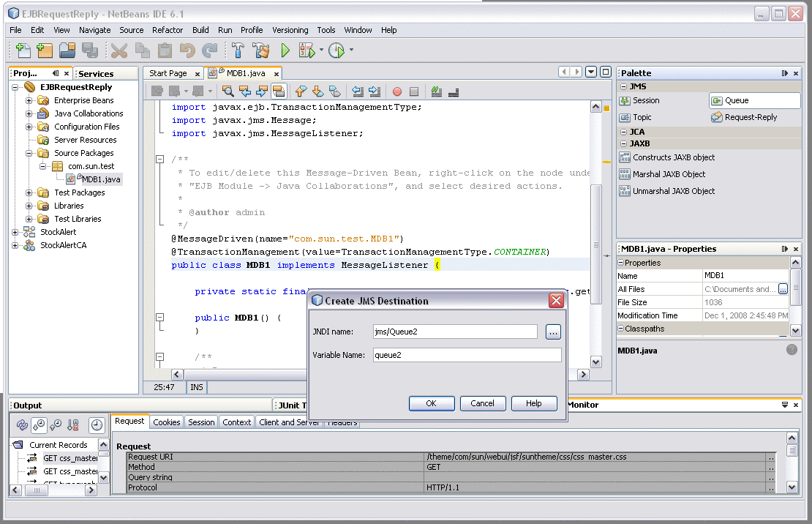Collapse the JAXB palette category
Image resolution: width=812 pixels, height=524 pixels.
(624, 143)
